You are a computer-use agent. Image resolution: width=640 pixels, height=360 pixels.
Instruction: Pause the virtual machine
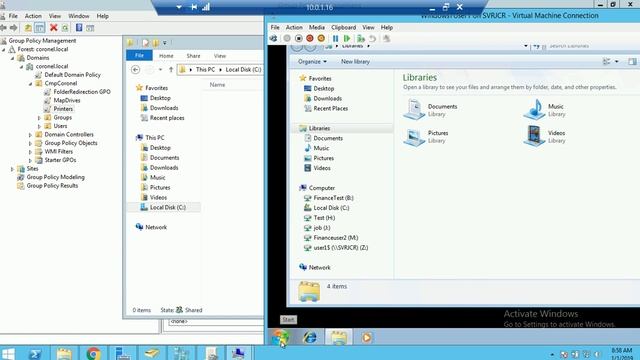(x=336, y=38)
